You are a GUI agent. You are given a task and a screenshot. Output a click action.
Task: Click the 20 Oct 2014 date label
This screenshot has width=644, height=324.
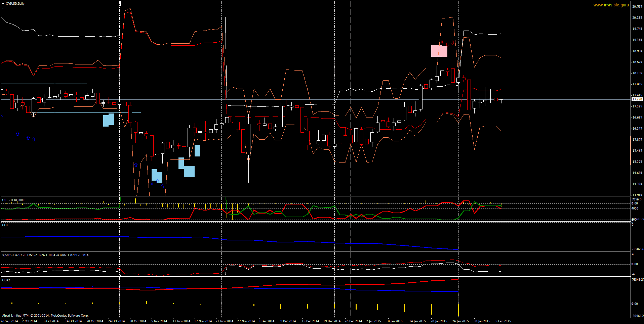coord(95,321)
